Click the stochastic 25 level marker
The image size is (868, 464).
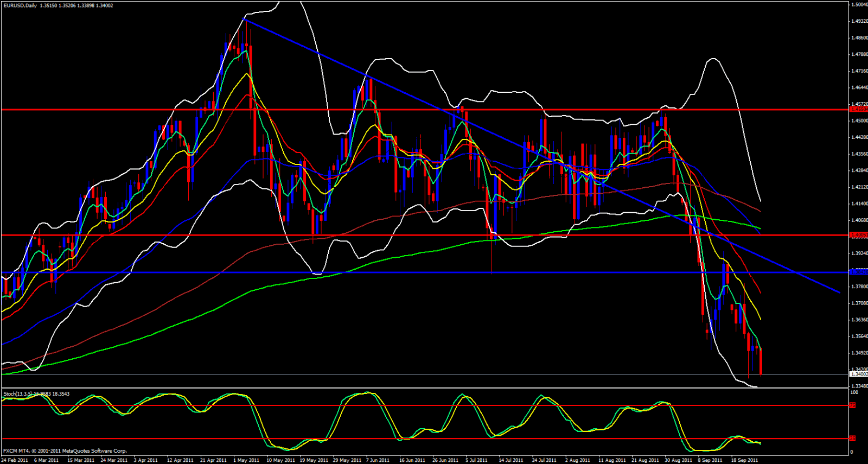853,438
